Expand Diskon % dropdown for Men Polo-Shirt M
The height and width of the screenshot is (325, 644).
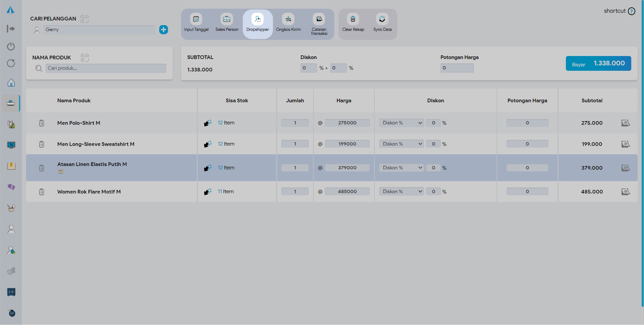click(x=401, y=123)
